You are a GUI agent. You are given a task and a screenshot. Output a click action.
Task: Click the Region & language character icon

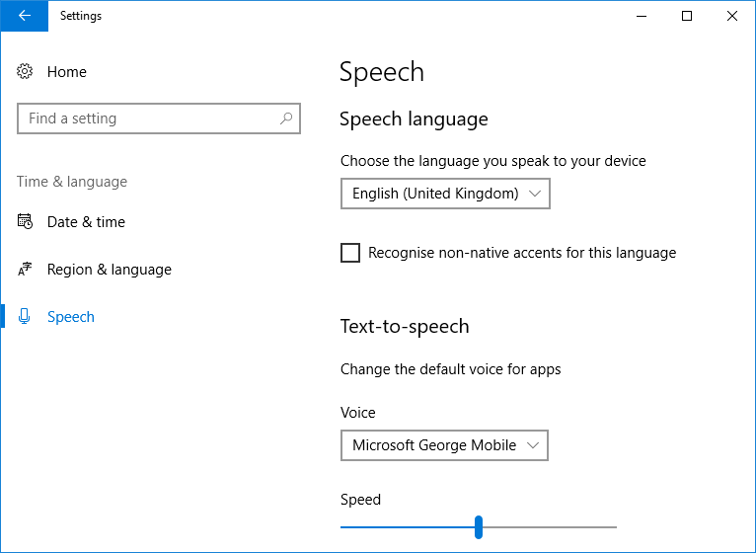coord(26,270)
